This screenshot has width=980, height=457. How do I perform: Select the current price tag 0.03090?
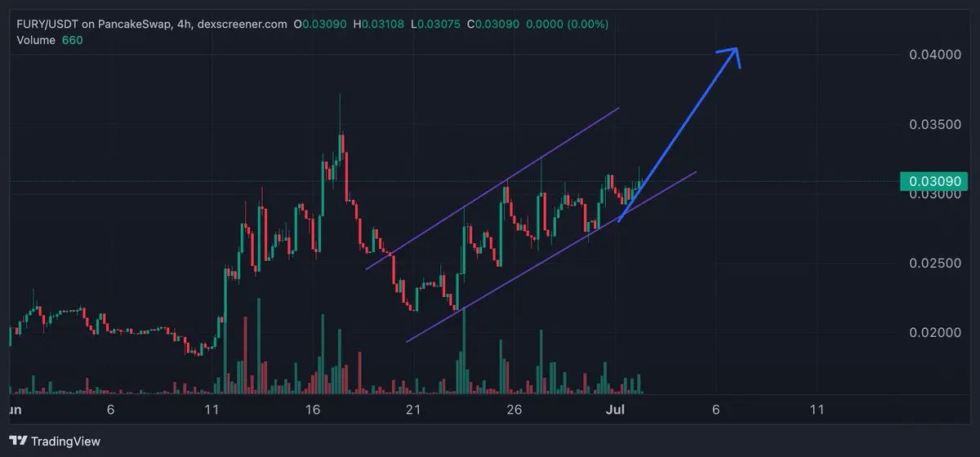(x=933, y=181)
